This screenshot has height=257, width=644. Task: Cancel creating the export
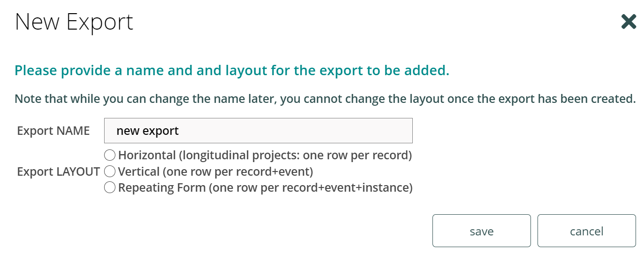pos(587,231)
